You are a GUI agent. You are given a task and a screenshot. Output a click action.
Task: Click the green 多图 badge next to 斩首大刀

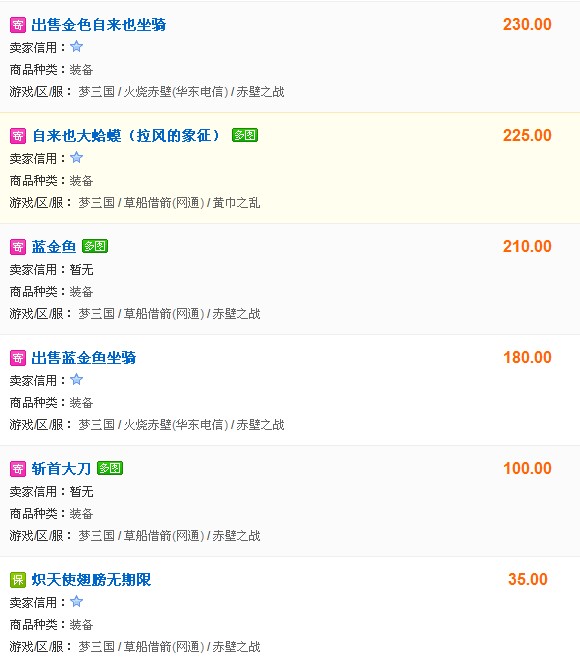[110, 468]
